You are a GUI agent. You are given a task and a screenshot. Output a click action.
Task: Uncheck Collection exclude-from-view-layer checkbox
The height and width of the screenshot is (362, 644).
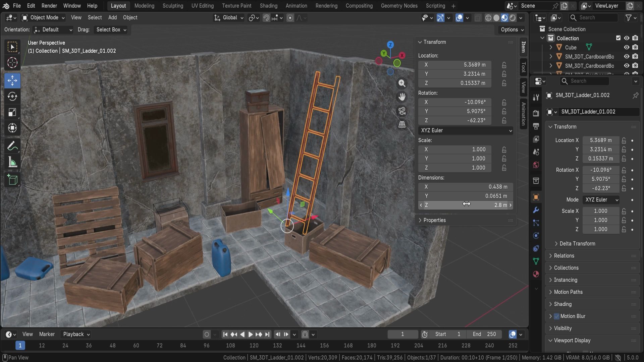click(x=618, y=38)
